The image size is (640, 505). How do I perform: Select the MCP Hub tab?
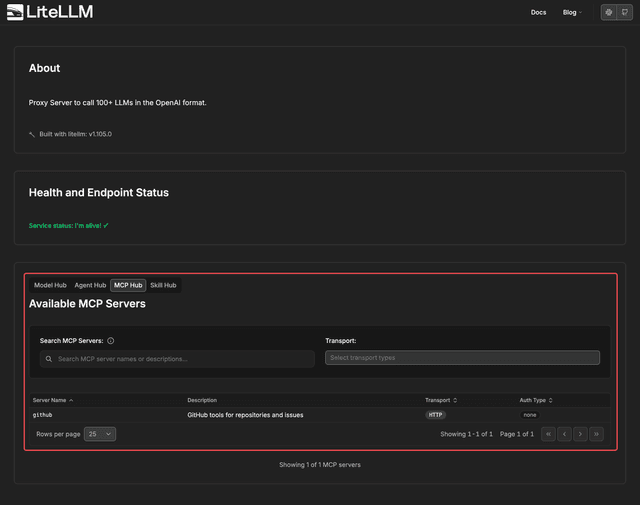pyautogui.click(x=128, y=285)
